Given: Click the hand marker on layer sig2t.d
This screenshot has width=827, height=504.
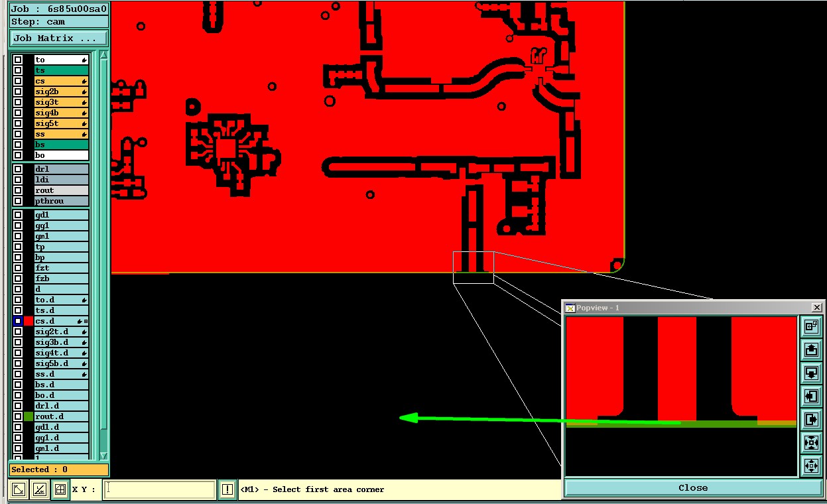Looking at the screenshot, I should coord(84,332).
